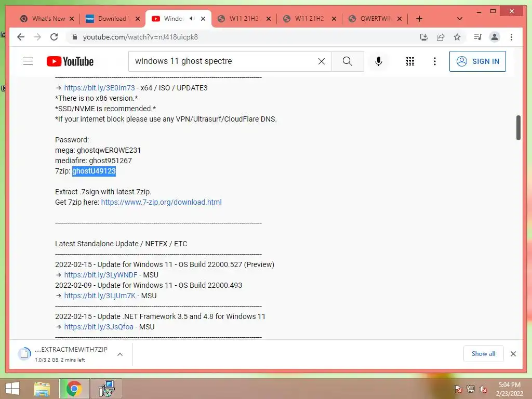Click the SIGN IN button

(x=477, y=61)
